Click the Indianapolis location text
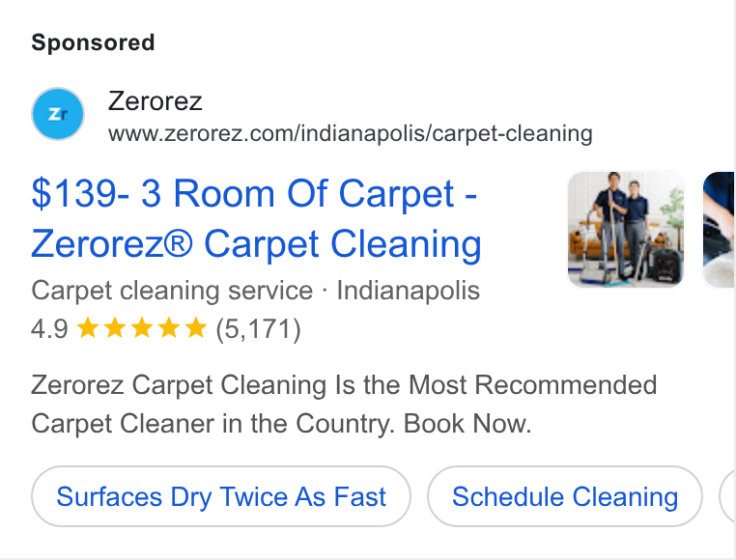This screenshot has width=736, height=560. tap(409, 290)
